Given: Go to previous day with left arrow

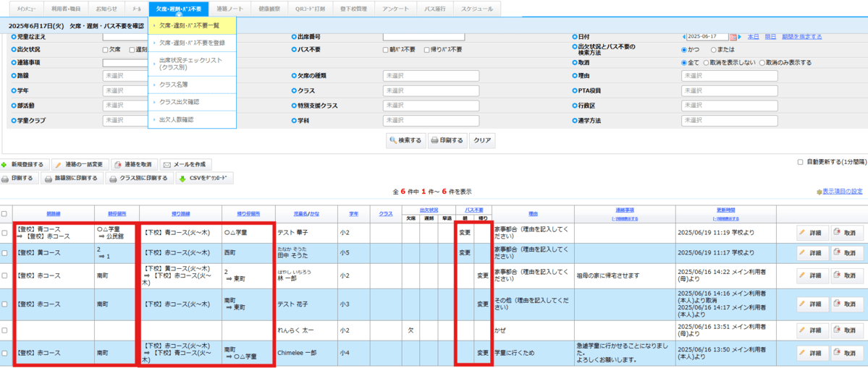Looking at the screenshot, I should tap(684, 36).
